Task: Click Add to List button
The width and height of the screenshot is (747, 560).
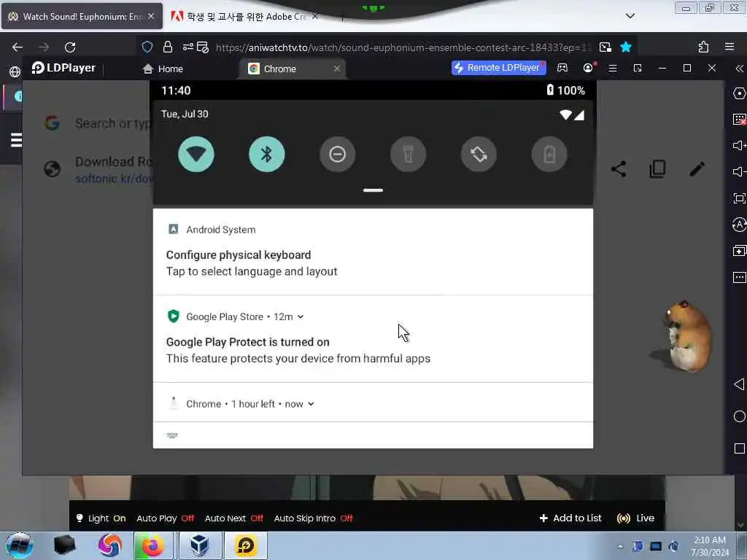Action: tap(570, 518)
